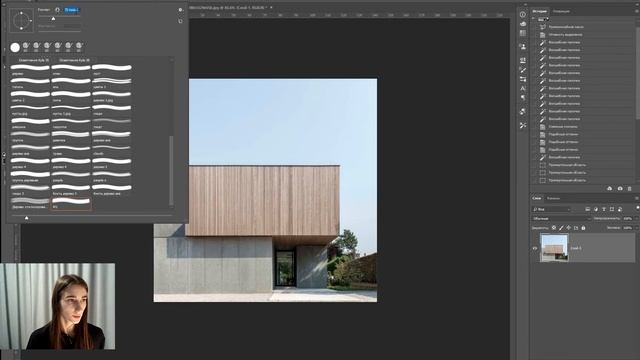Click the brush thumbnail size slider handle

pos(27,218)
